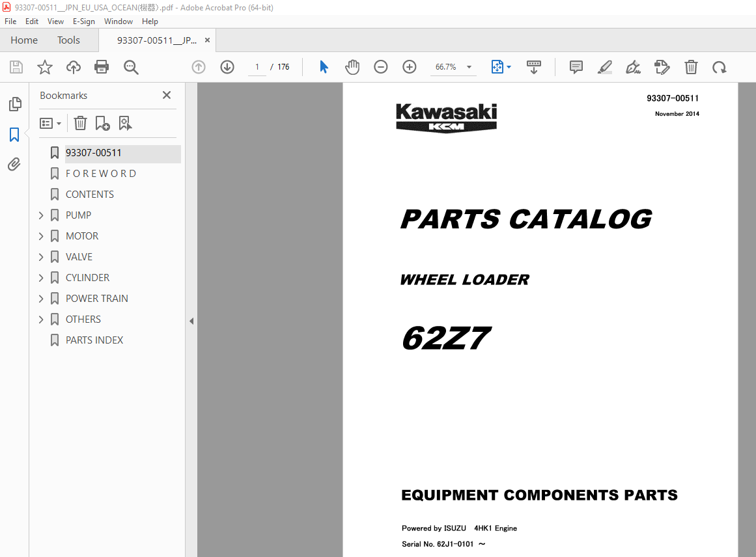Open the Find text magnifier tool
Image resolution: width=756 pixels, height=557 pixels.
(x=131, y=67)
